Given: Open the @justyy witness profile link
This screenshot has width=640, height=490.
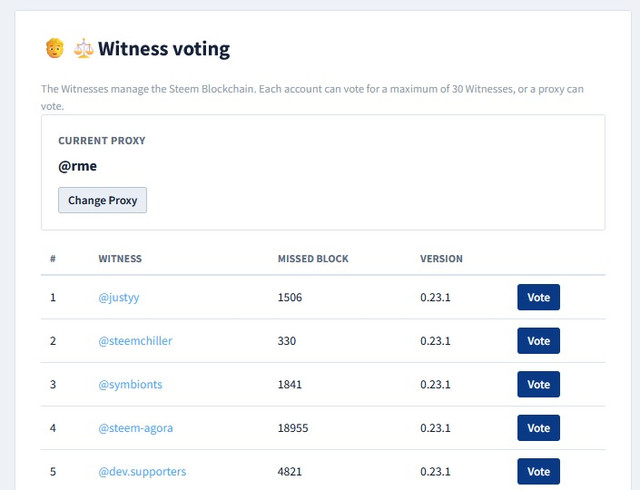Looking at the screenshot, I should pyautogui.click(x=119, y=297).
